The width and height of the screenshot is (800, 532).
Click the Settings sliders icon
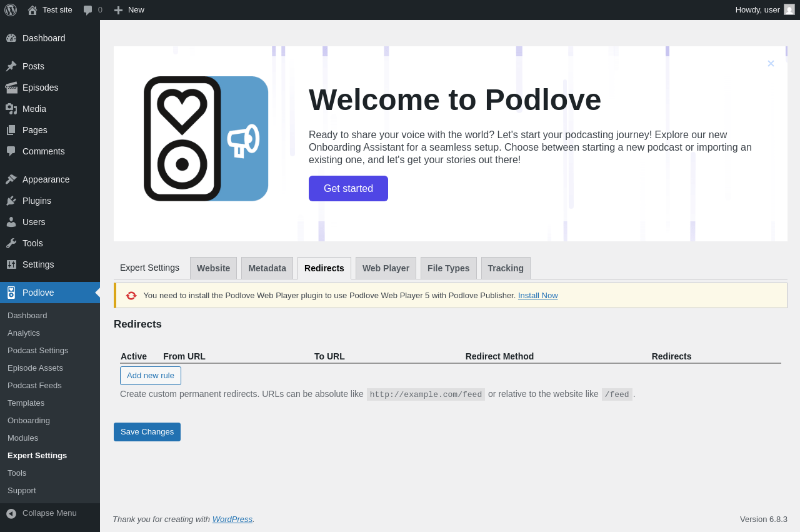11,264
